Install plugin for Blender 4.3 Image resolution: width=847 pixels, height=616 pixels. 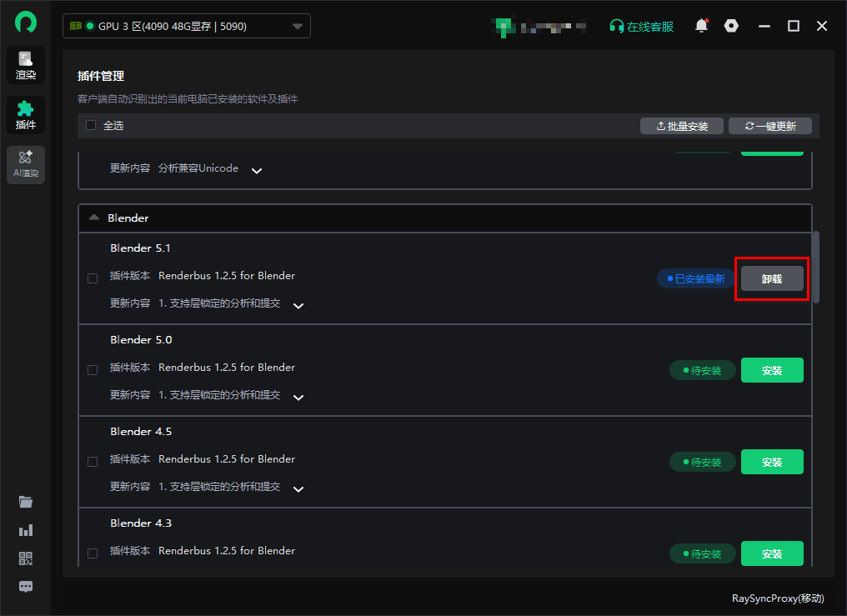[x=772, y=554]
